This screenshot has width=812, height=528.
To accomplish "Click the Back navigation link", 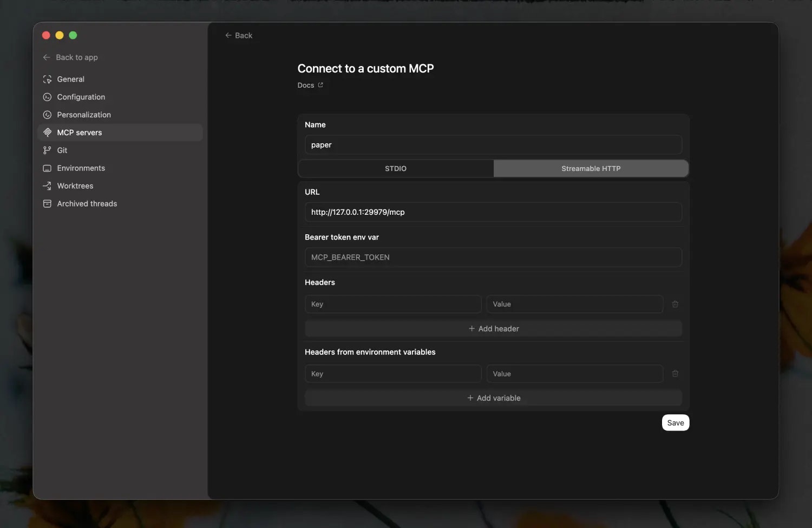I will click(238, 35).
